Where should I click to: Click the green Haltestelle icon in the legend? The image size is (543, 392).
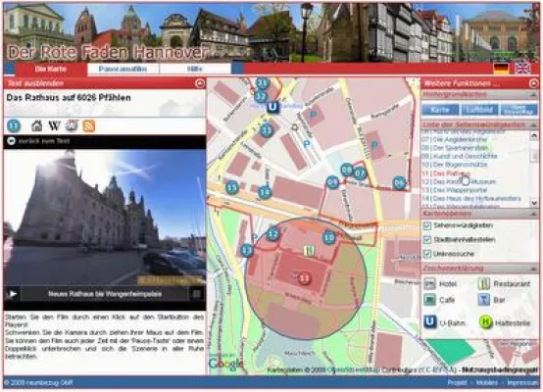click(x=485, y=322)
